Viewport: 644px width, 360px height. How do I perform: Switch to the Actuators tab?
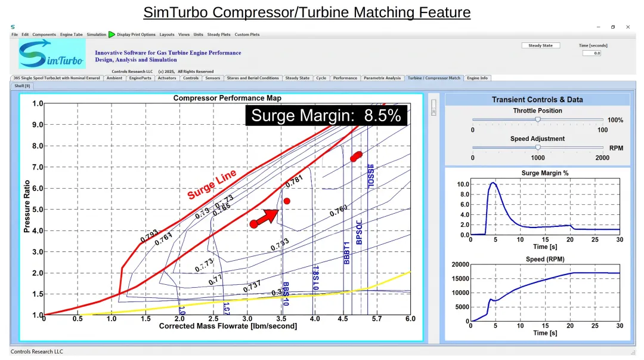click(x=167, y=78)
